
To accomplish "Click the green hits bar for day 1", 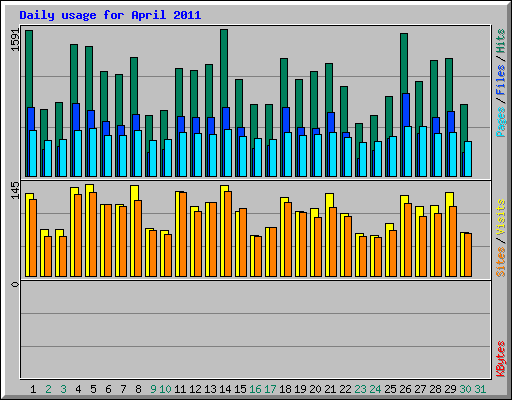I will (x=29, y=68).
